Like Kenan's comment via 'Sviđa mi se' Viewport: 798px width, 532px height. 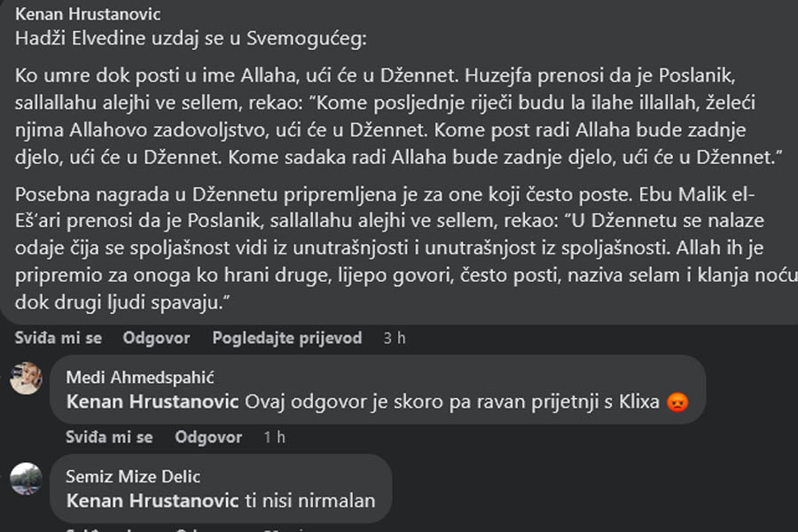[x=58, y=338]
